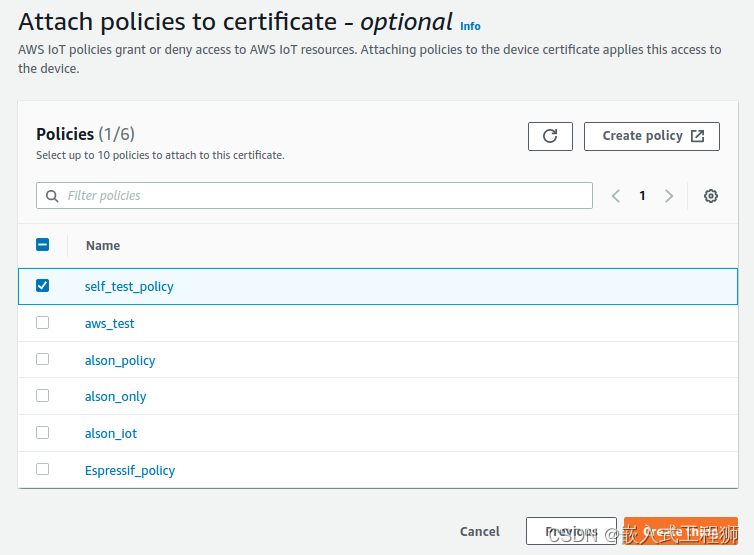This screenshot has height=555, width=754.
Task: Click the Cancel button
Action: pos(479,531)
